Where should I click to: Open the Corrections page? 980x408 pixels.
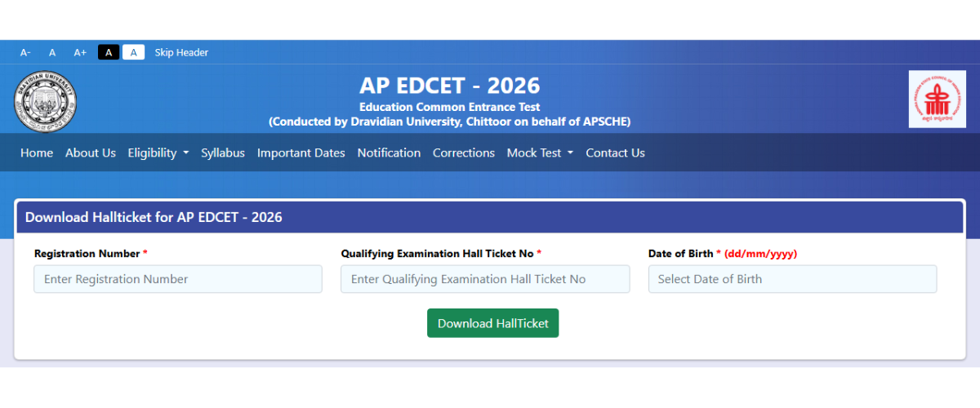pyautogui.click(x=464, y=153)
